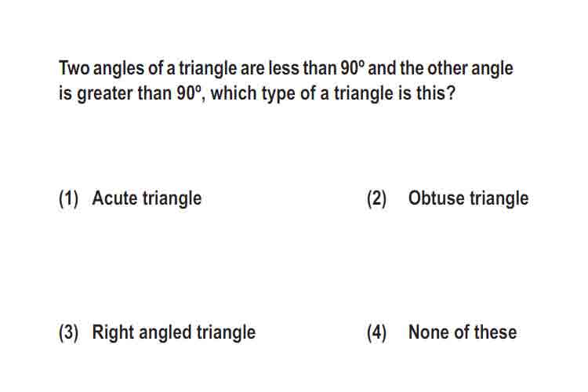Click the (2) option number
Image resolution: width=588 pixels, height=392 pixels.
[x=376, y=199]
